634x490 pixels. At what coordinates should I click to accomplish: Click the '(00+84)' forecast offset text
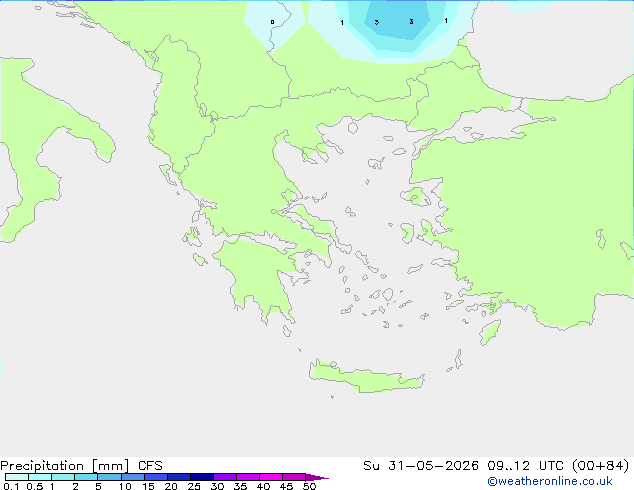pos(601,466)
